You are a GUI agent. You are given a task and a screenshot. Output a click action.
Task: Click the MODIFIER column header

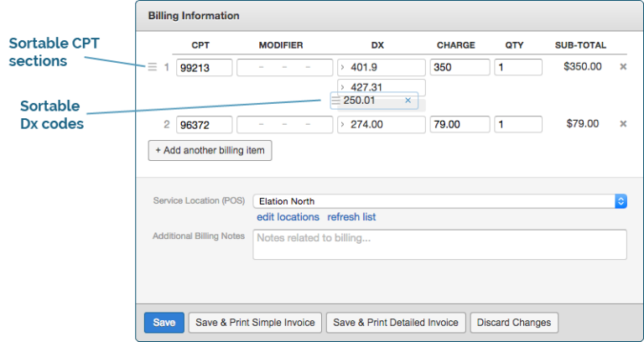pyautogui.click(x=281, y=45)
